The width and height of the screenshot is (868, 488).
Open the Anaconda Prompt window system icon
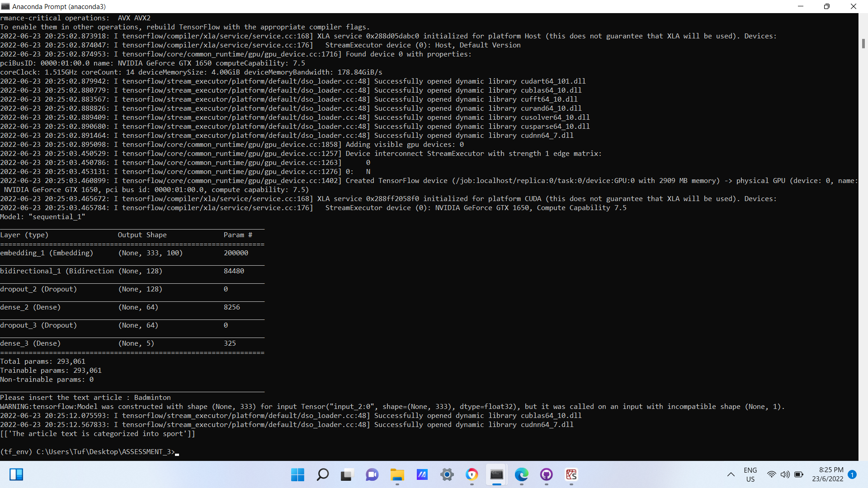click(5, 6)
